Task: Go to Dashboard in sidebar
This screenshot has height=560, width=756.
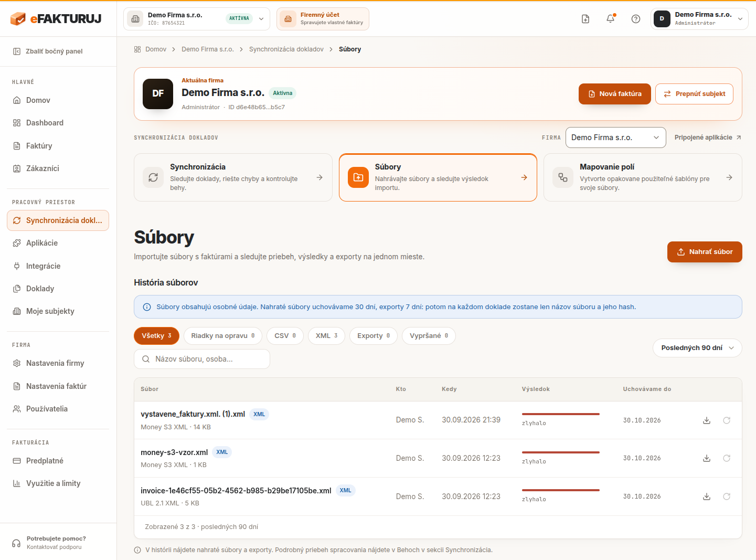Action: (58, 123)
